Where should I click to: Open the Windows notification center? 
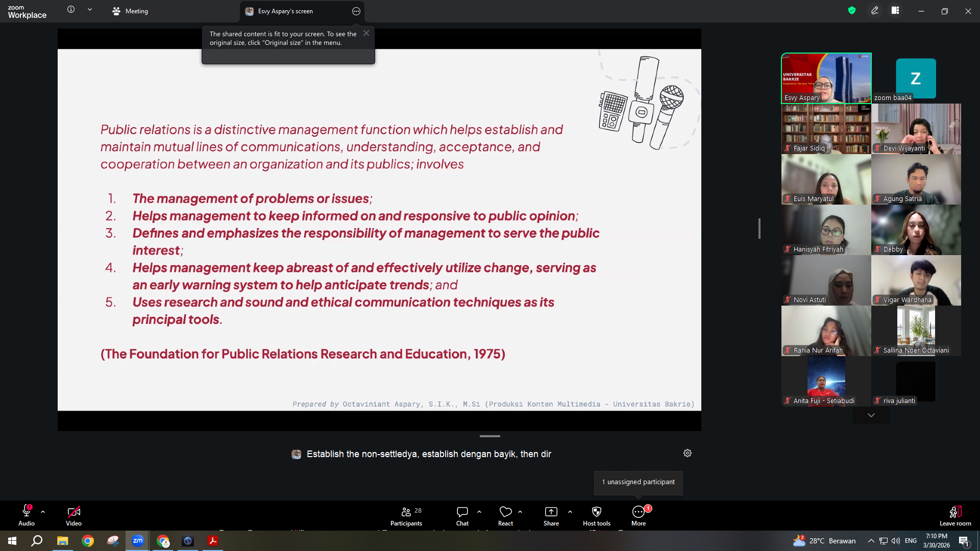pos(964,541)
